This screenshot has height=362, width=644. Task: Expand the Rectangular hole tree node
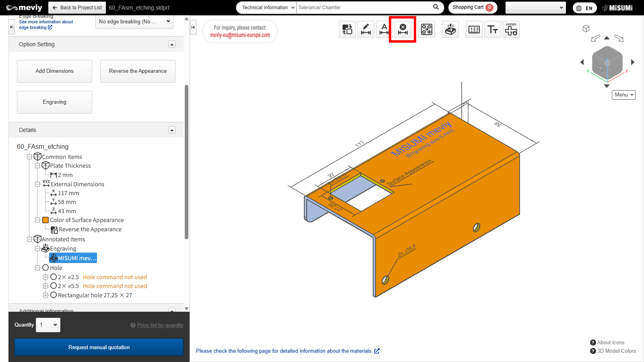click(45, 295)
